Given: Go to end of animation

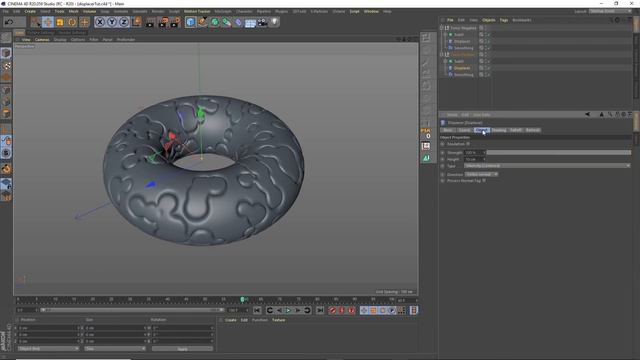Looking at the screenshot, I should [x=320, y=311].
